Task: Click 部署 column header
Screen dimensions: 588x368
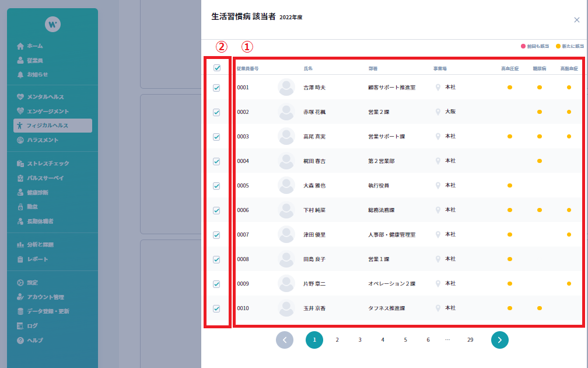Action: [x=373, y=69]
